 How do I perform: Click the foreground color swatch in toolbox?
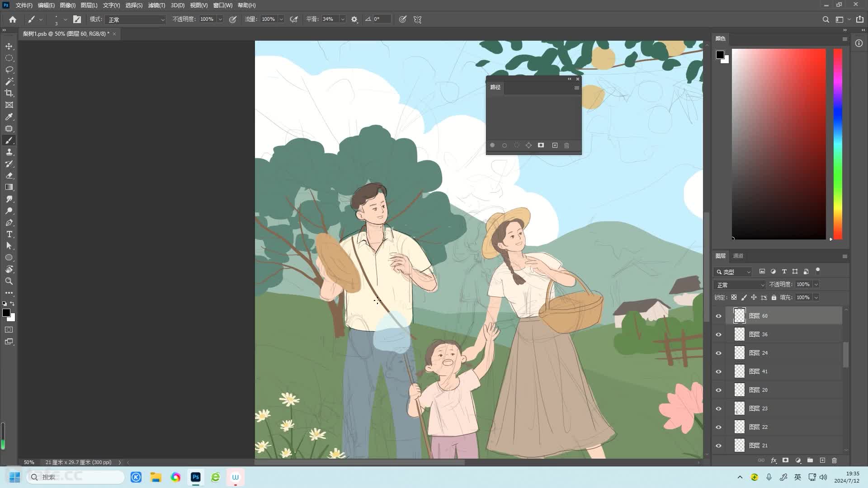6,313
